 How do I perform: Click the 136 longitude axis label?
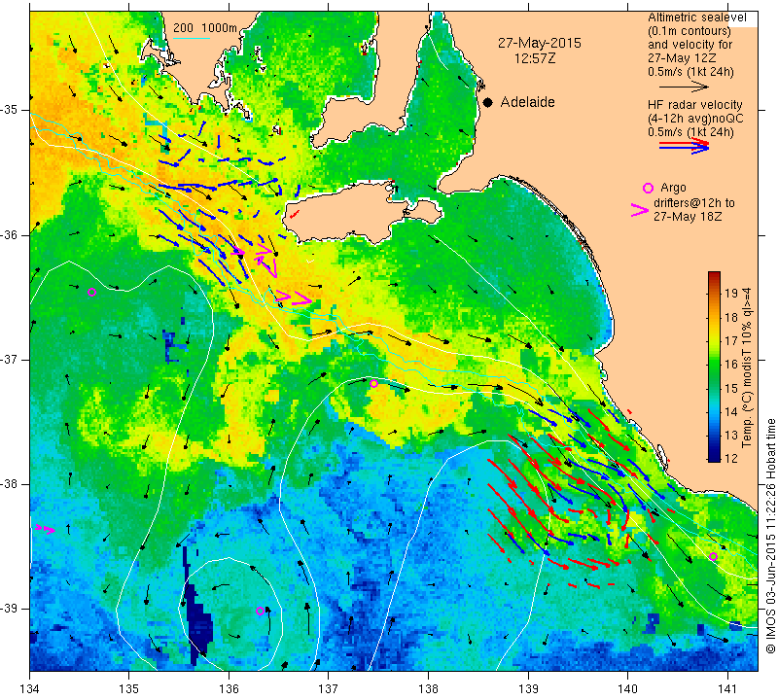229,688
